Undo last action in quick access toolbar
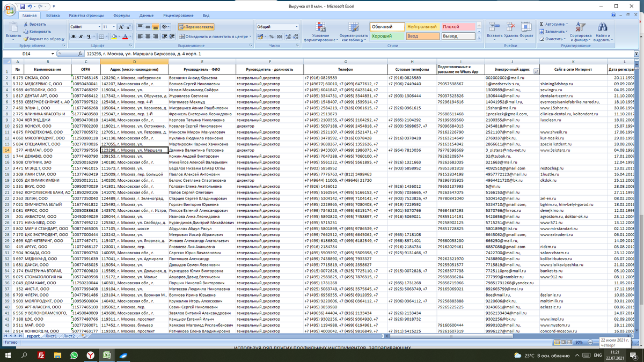Viewport: 644px width, 362px height. click(30, 6)
